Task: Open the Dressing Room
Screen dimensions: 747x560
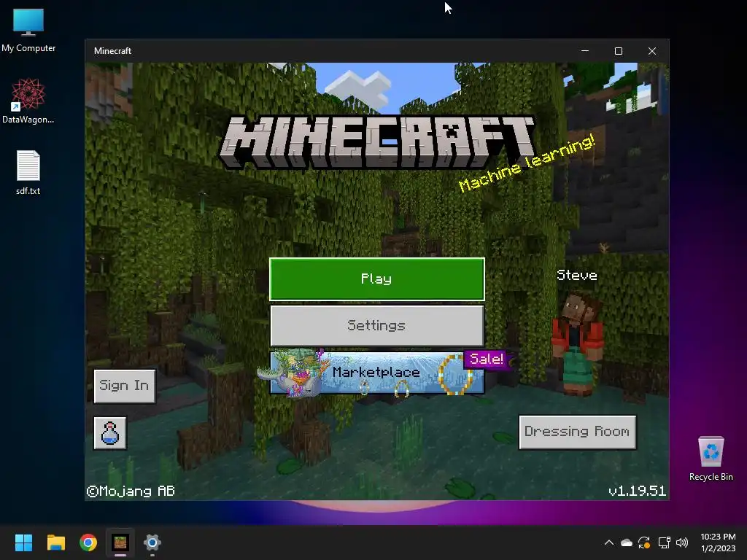Action: coord(578,432)
